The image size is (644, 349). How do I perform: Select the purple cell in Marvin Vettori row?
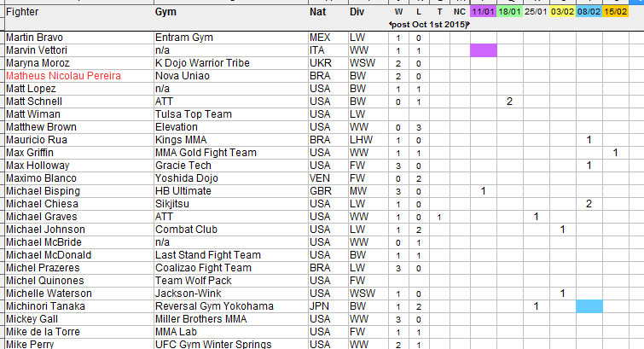coord(484,50)
